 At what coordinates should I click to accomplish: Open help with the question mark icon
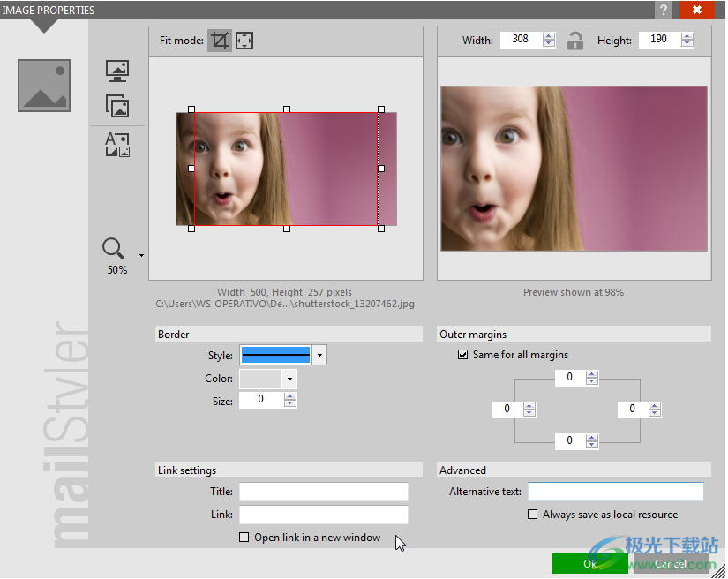[663, 10]
